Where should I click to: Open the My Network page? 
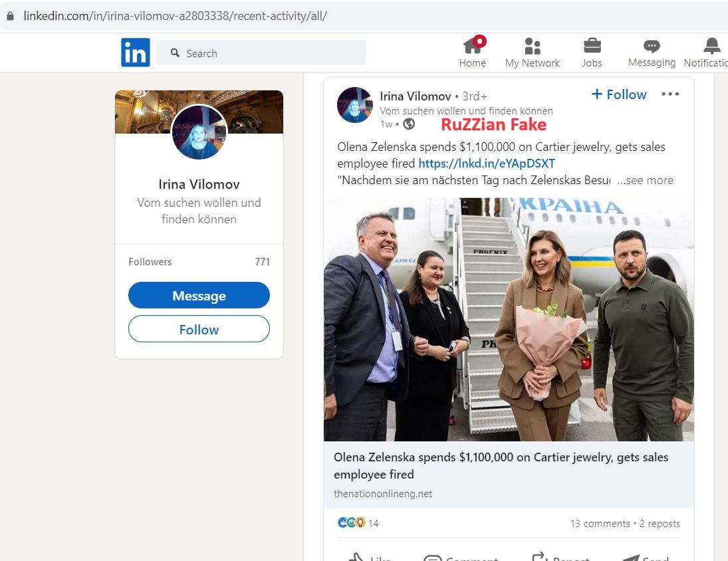tap(532, 52)
